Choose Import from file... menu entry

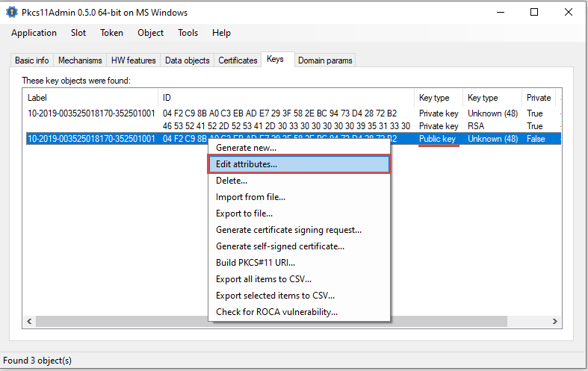coord(299,197)
